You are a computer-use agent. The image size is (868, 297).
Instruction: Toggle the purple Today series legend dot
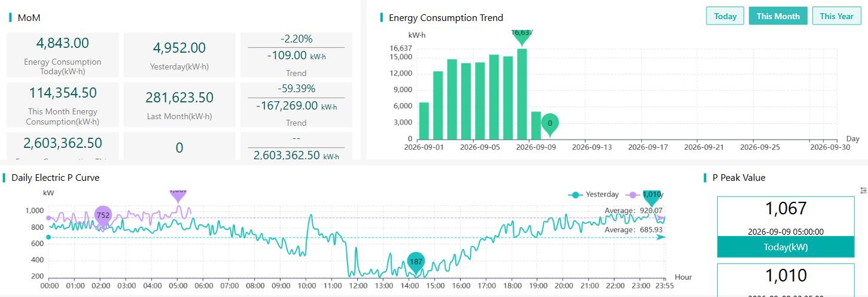pyautogui.click(x=633, y=195)
